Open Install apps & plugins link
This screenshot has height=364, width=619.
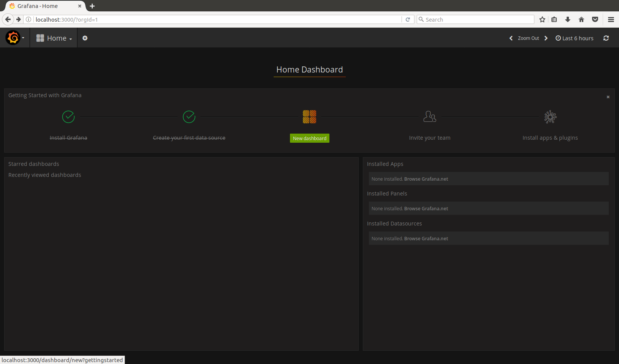tap(550, 138)
